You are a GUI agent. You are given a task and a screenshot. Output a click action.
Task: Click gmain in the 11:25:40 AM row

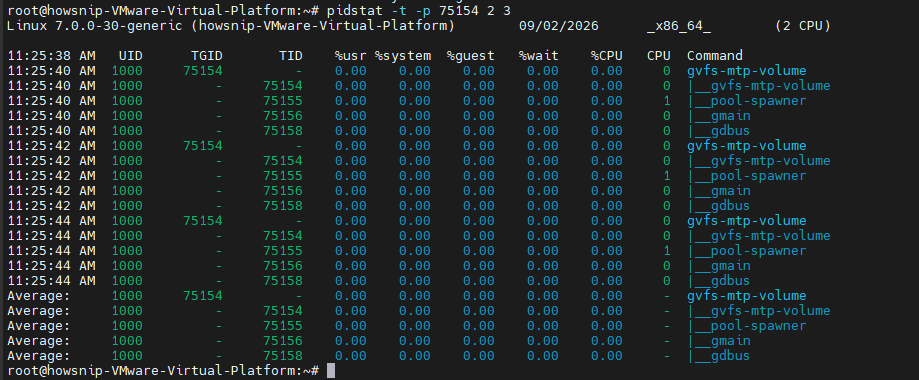[730, 116]
